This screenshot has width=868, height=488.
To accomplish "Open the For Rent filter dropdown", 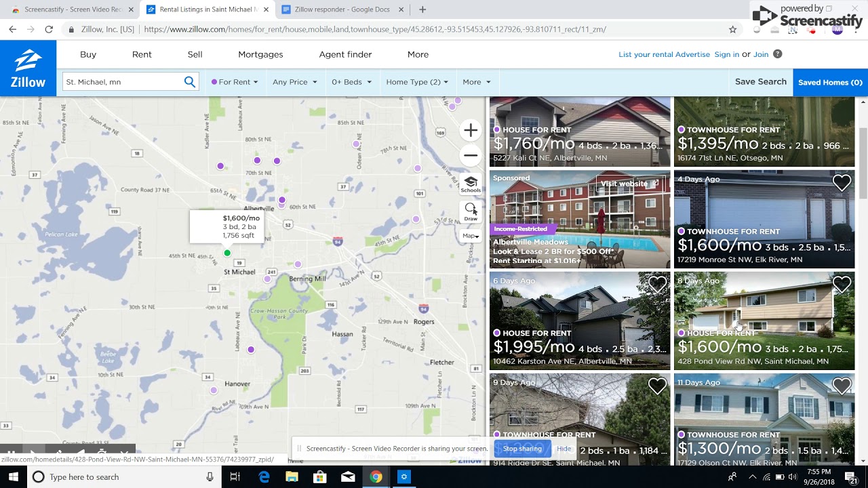I will pos(235,82).
